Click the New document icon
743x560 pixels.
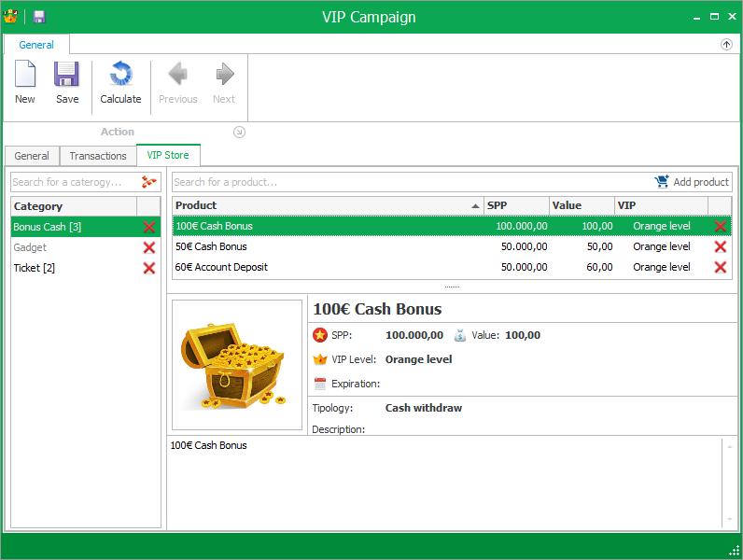point(25,74)
